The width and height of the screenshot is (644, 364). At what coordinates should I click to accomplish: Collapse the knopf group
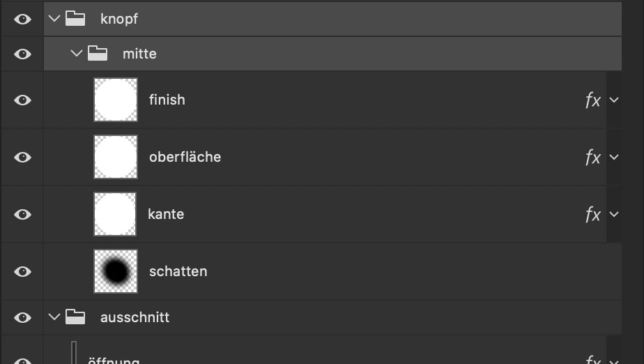pos(54,19)
